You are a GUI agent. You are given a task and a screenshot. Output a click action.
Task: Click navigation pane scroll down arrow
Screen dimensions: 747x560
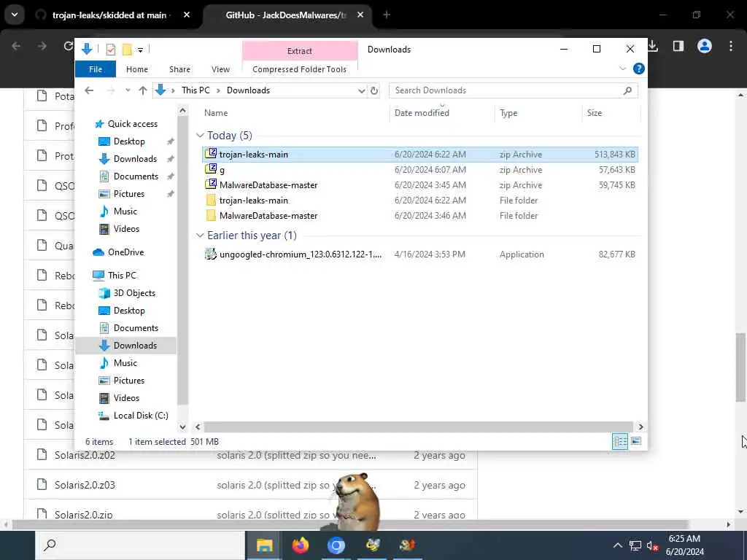click(x=182, y=427)
